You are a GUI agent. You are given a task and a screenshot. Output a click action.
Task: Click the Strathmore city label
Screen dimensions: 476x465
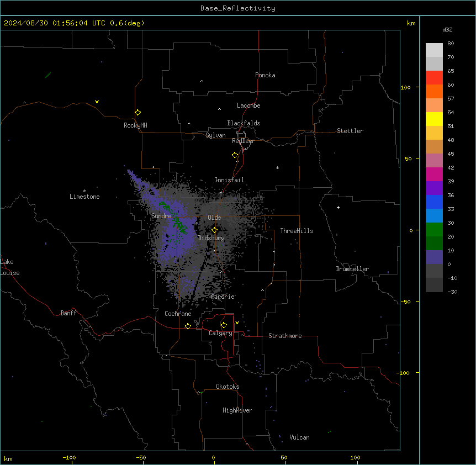click(285, 336)
